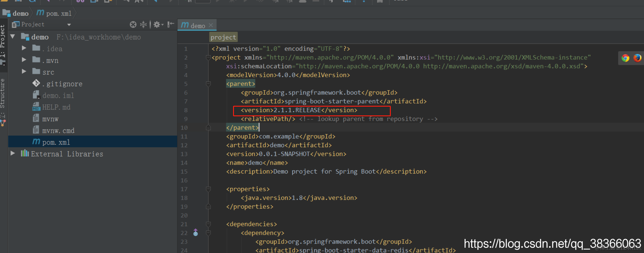The height and width of the screenshot is (253, 644).
Task: Click the xml version declaration on line 1
Action: [281, 49]
